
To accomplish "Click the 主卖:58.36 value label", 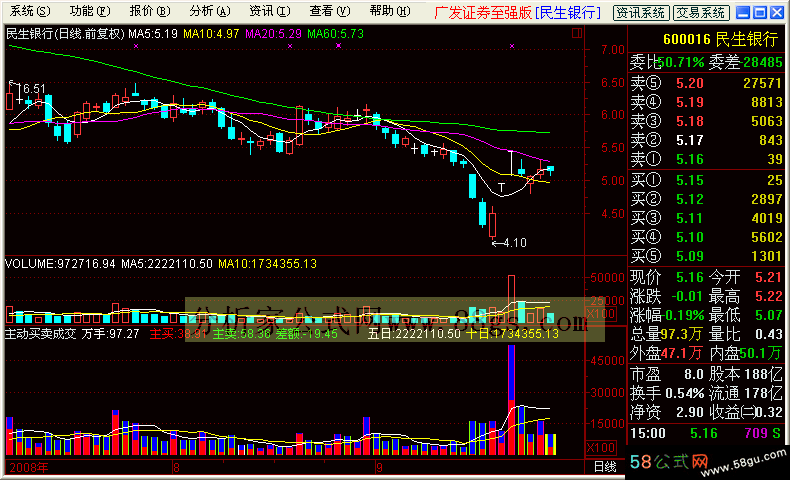I will (241, 334).
